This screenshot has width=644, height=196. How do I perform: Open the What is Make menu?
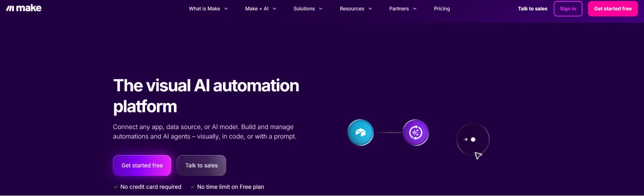208,9
